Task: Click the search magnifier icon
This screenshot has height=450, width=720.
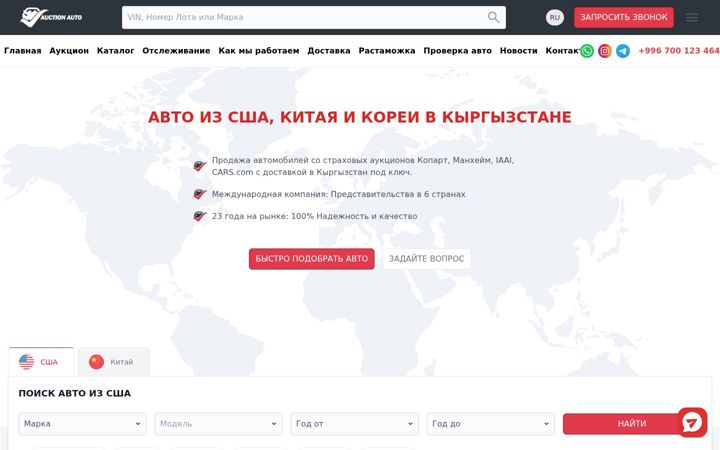Action: (494, 17)
